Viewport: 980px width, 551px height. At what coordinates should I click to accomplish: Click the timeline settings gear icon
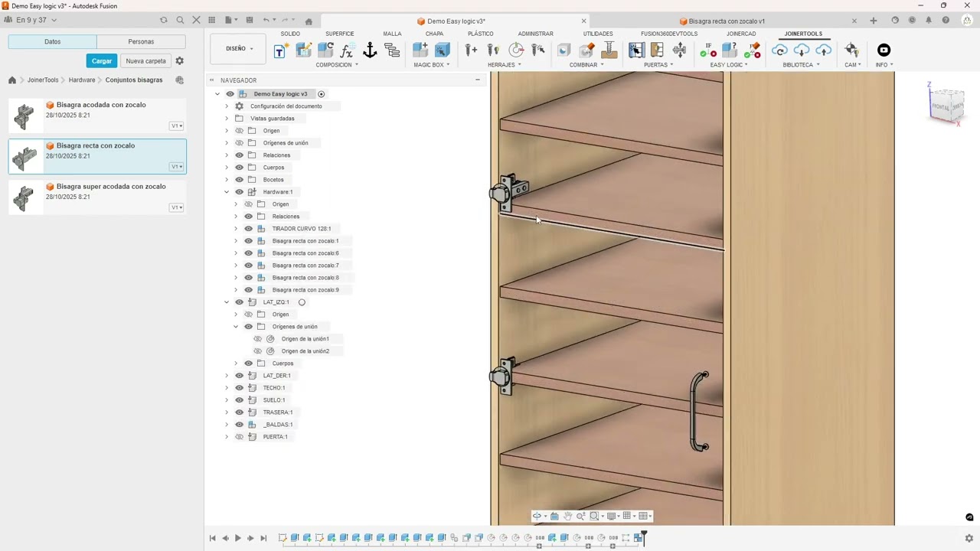click(x=969, y=538)
